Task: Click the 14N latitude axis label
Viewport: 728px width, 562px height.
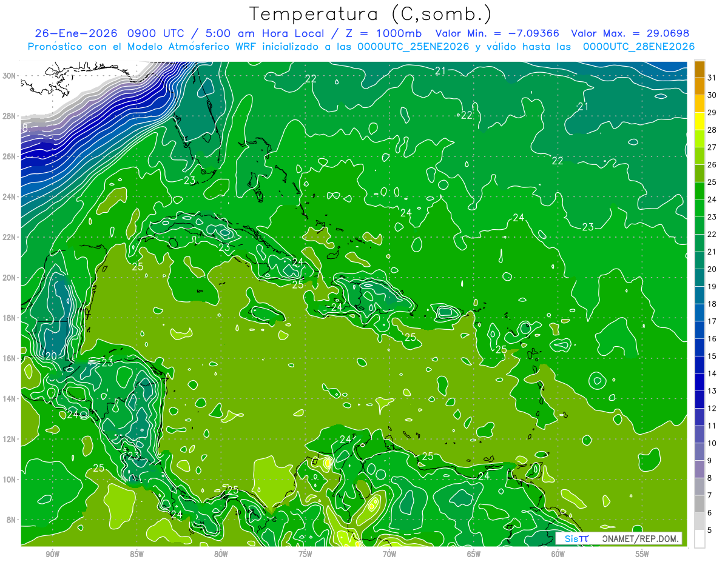Action: 10,399
